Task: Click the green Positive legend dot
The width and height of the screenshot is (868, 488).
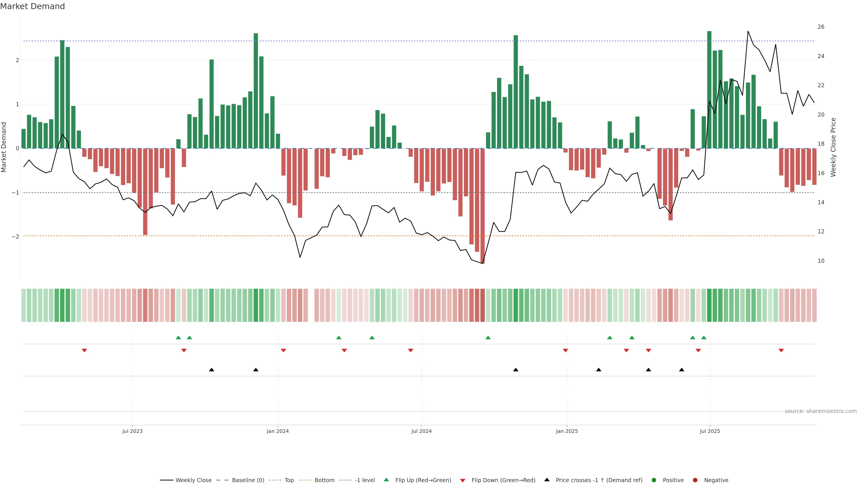Action: point(654,480)
